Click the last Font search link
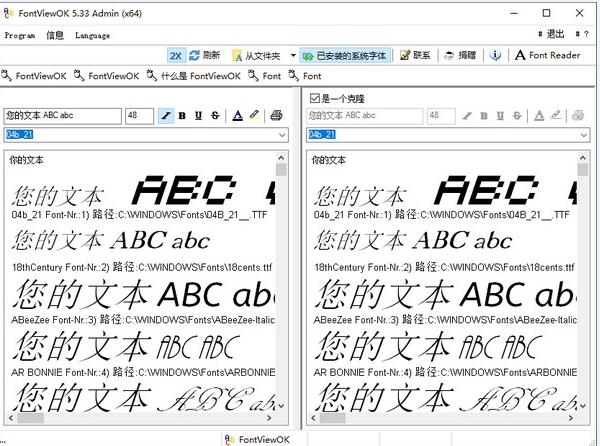This screenshot has height=446, width=600. click(305, 76)
